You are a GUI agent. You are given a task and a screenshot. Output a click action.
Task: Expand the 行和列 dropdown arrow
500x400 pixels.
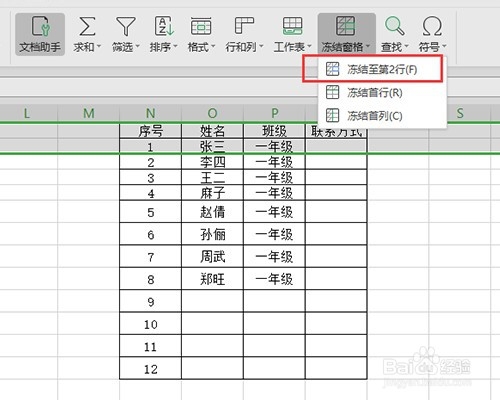[x=261, y=47]
